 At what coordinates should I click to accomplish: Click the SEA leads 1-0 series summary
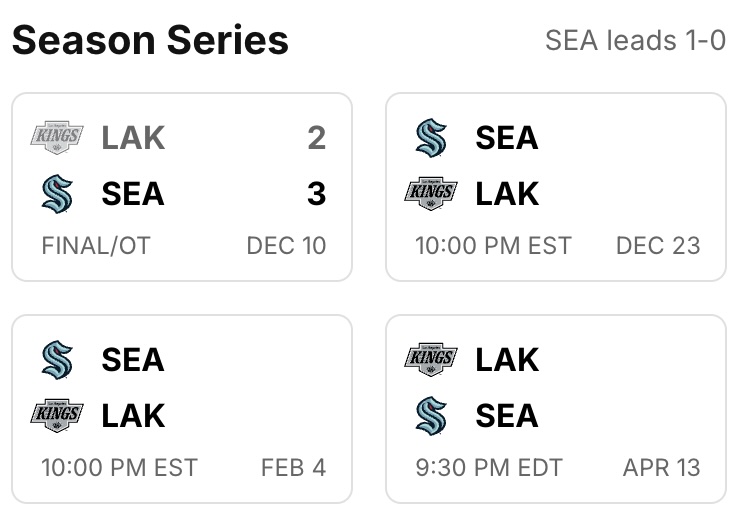click(x=635, y=41)
